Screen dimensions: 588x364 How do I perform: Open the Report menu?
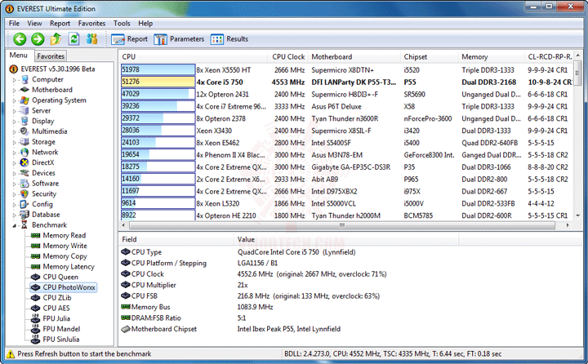(60, 23)
